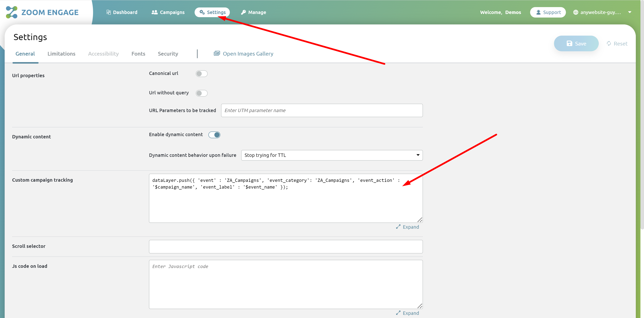Open the dynamic content failure behavior dropdown
The image size is (644, 318).
418,155
